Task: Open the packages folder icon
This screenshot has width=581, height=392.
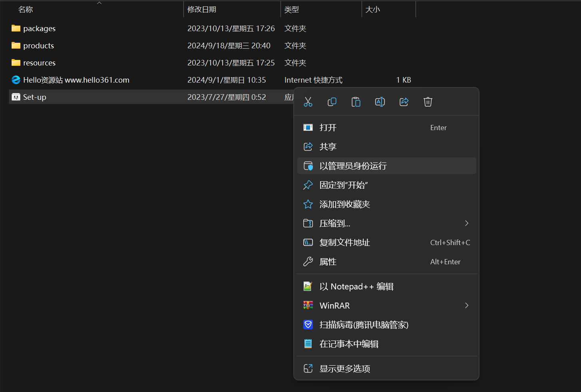Action: pyautogui.click(x=16, y=28)
